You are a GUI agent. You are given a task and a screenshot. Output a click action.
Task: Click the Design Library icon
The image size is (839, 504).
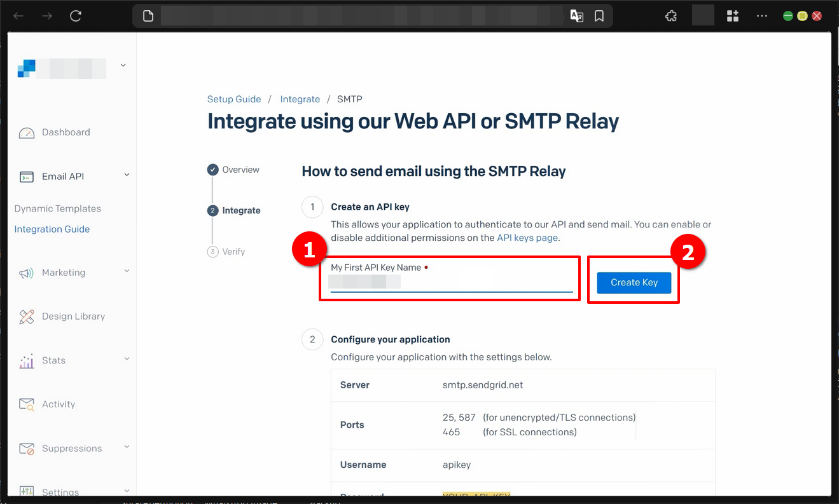click(27, 316)
